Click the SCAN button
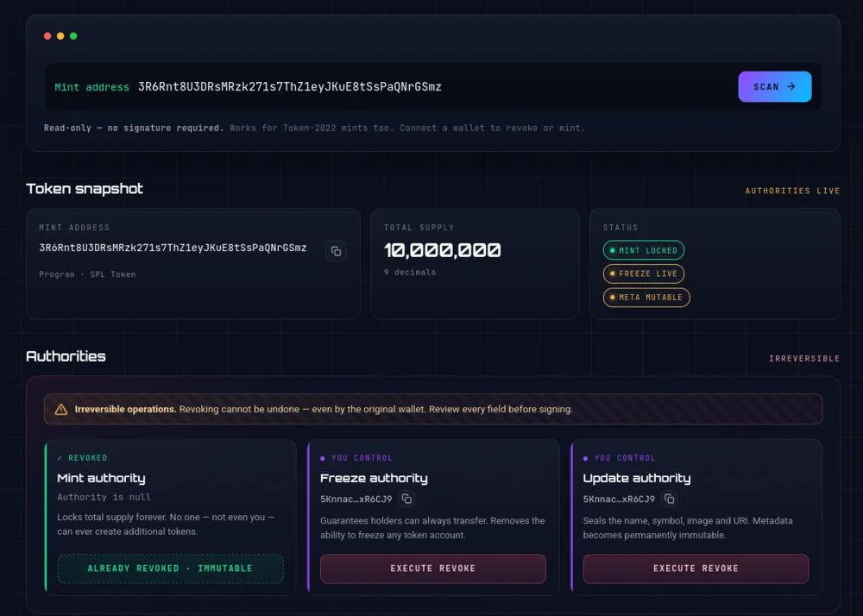This screenshot has width=863, height=616. tap(774, 87)
